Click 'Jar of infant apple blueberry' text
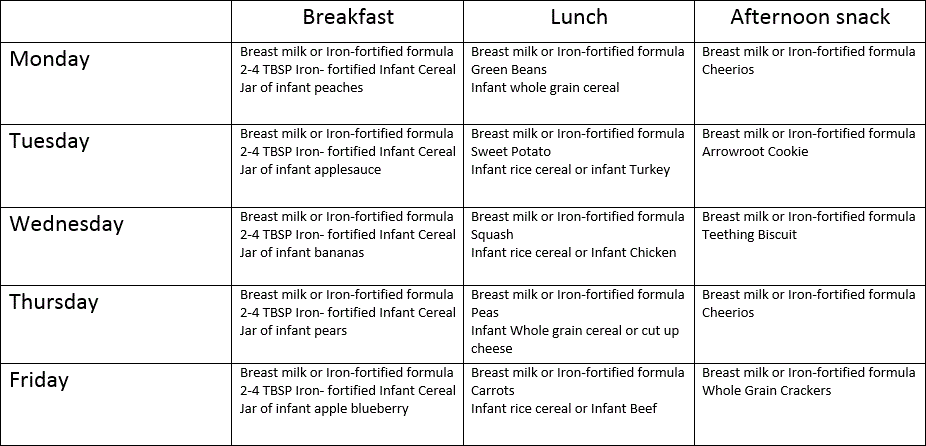The width and height of the screenshot is (926, 446). click(x=324, y=409)
